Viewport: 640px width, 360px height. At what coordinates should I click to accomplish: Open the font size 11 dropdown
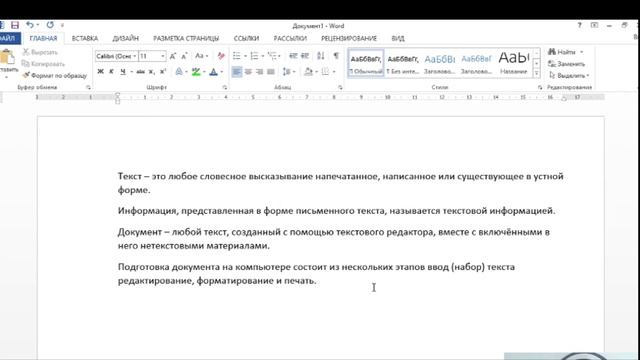point(163,56)
